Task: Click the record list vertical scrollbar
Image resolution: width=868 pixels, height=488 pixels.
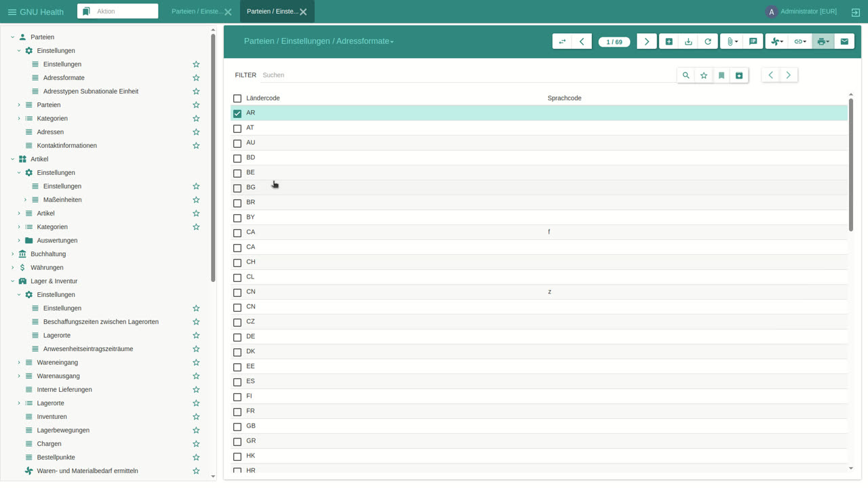Action: click(x=851, y=165)
